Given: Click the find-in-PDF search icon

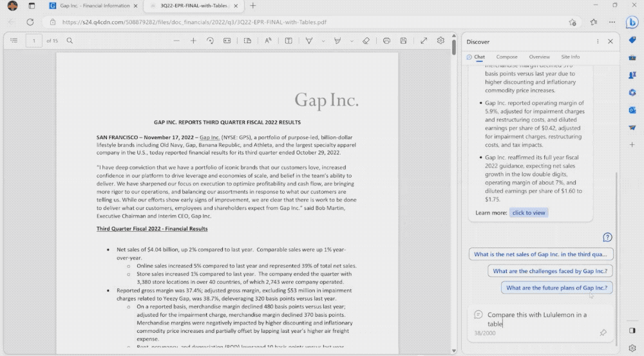Looking at the screenshot, I should [x=70, y=41].
